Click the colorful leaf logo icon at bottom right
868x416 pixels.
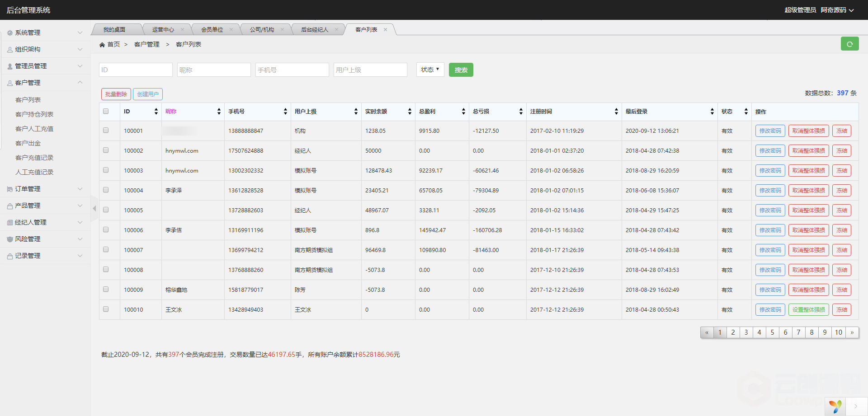point(835,407)
